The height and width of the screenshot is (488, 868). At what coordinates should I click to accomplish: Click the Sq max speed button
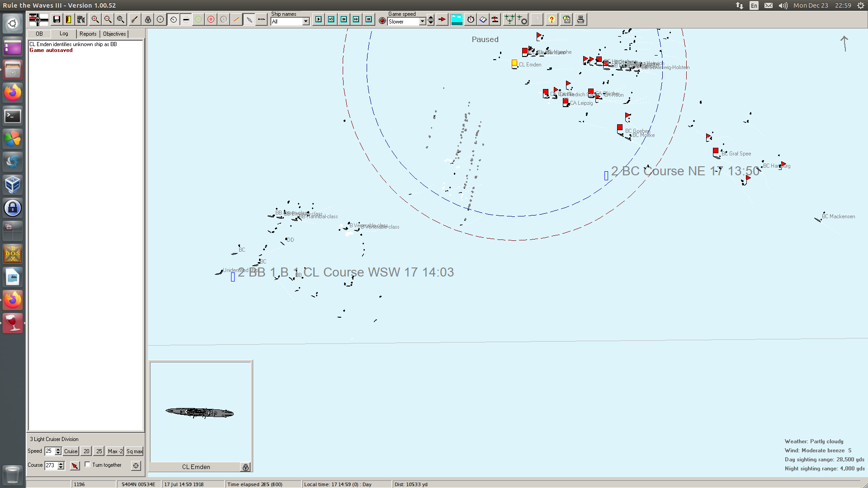[134, 451]
